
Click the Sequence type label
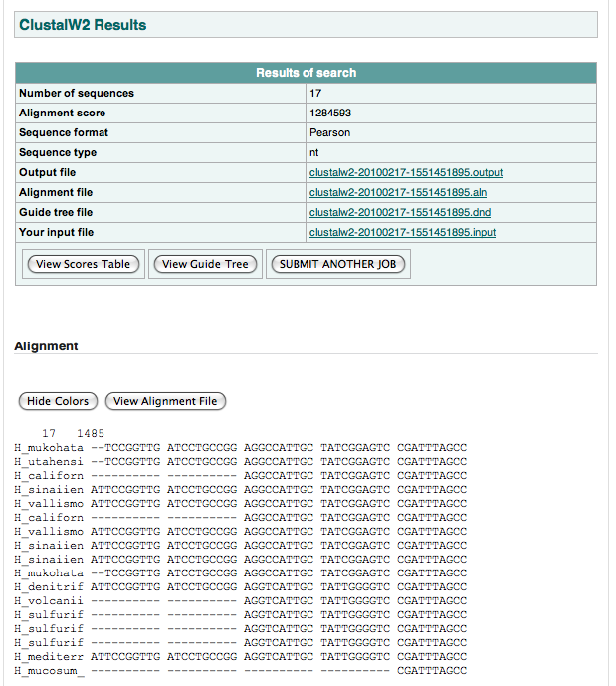coord(58,153)
